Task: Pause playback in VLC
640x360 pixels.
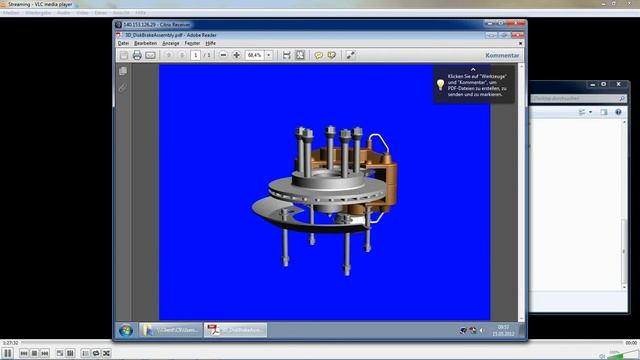Action: pyautogui.click(x=8, y=353)
